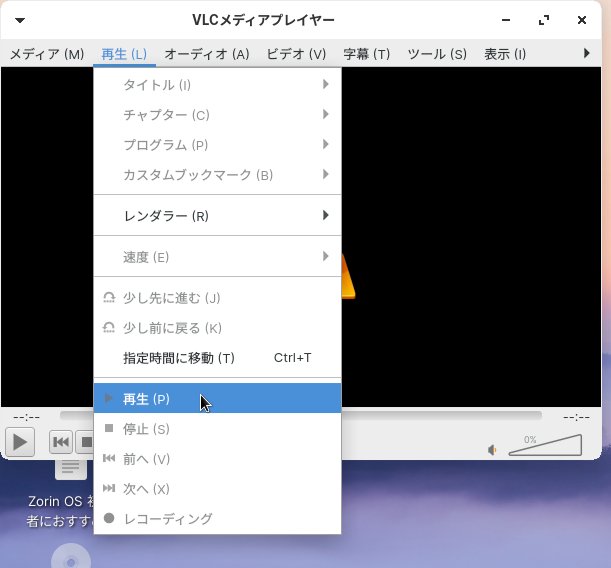Click the remaining time label on the right
Viewport: 611px width, 568px height.
[x=576, y=417]
